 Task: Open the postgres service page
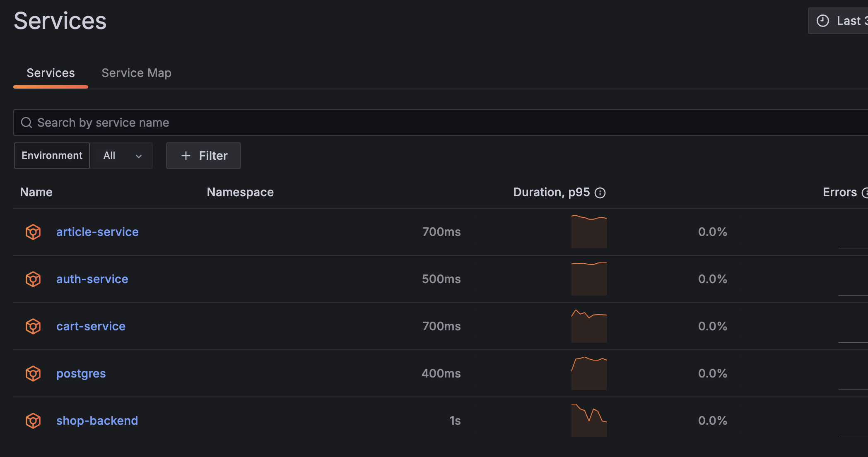click(81, 373)
